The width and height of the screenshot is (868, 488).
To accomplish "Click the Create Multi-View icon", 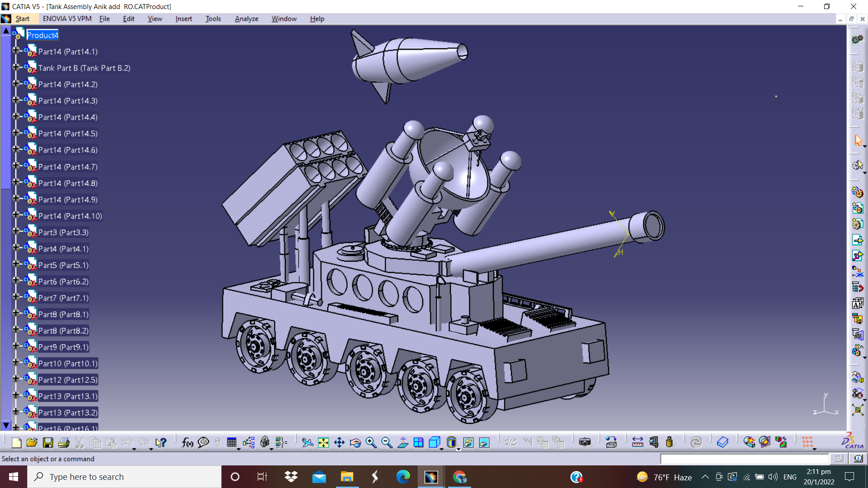I will 419,442.
